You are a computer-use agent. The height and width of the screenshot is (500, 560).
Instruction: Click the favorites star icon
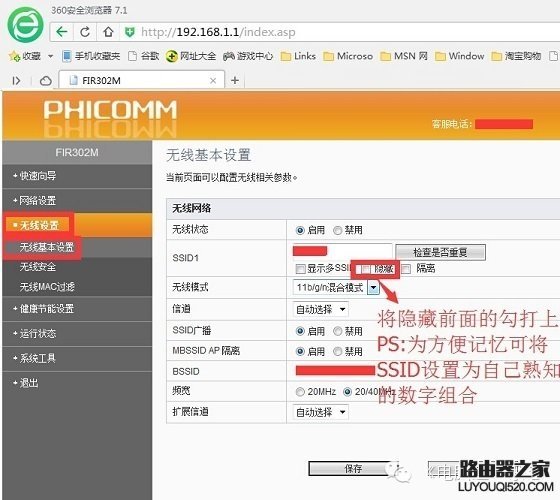pos(14,56)
